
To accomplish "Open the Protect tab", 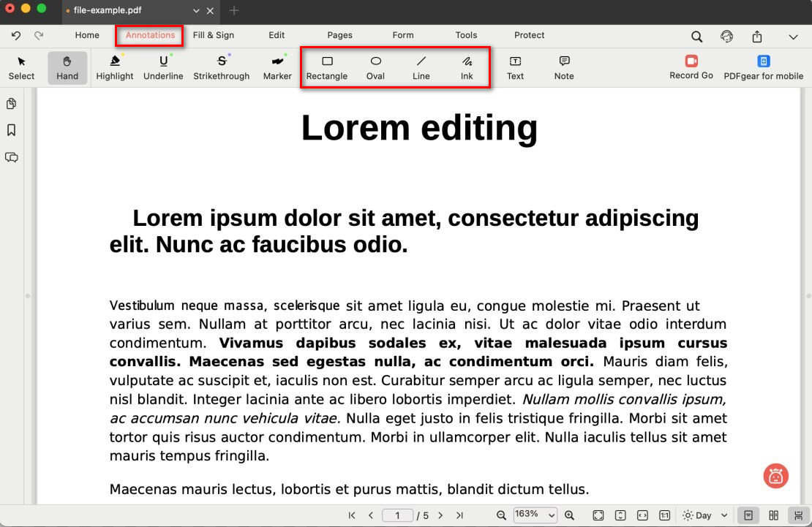I will coord(529,35).
